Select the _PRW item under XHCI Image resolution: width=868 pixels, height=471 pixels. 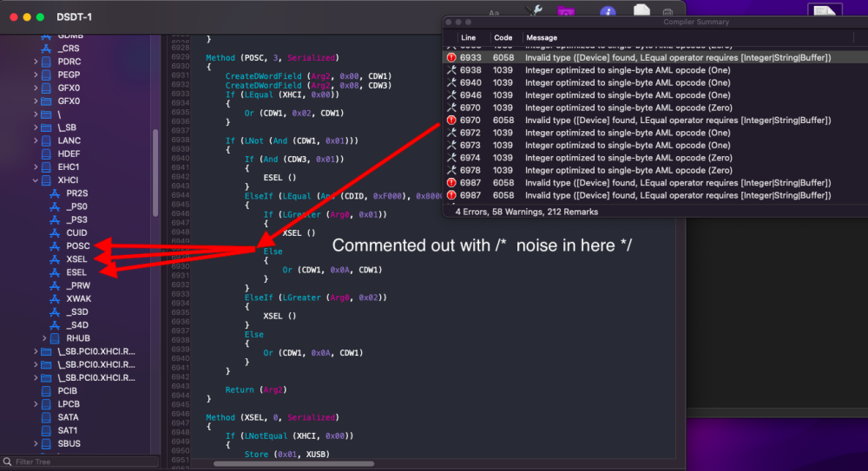coord(78,285)
